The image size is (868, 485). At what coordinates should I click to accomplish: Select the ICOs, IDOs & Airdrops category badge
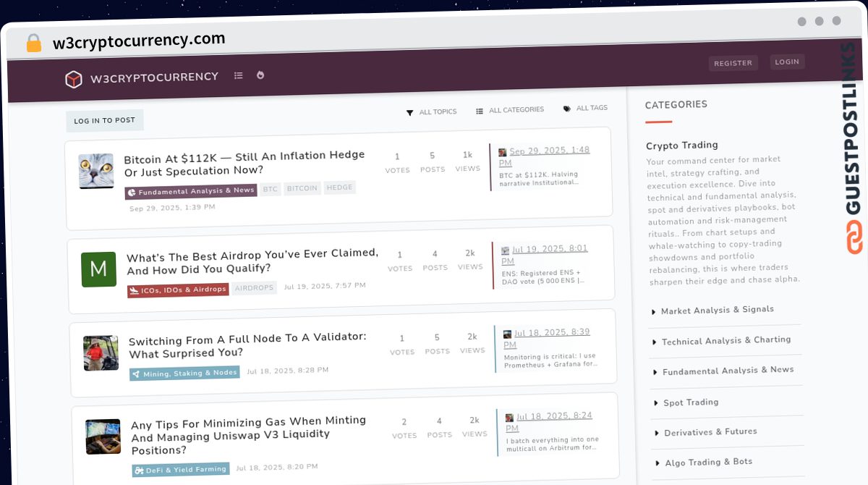pyautogui.click(x=178, y=290)
